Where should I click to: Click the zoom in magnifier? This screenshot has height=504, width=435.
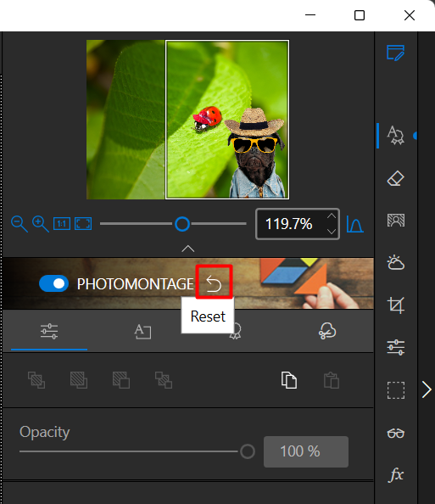coord(41,224)
